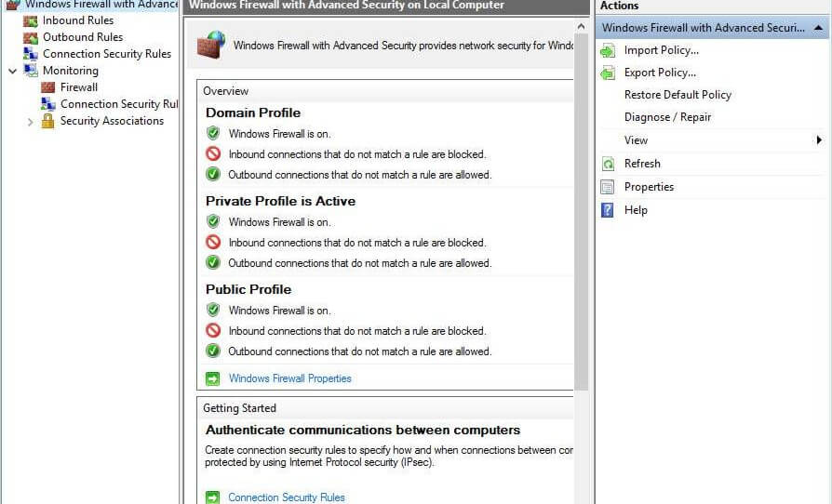Open the View submenu arrow
The image size is (832, 504).
819,139
